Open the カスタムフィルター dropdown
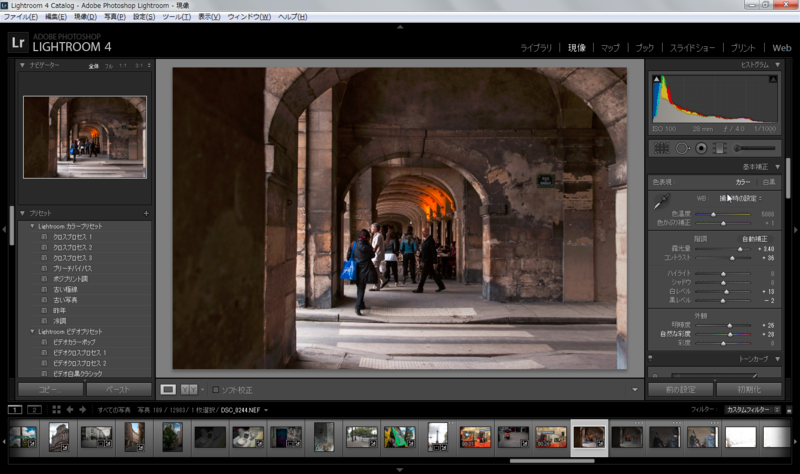800x474 pixels. (753, 410)
